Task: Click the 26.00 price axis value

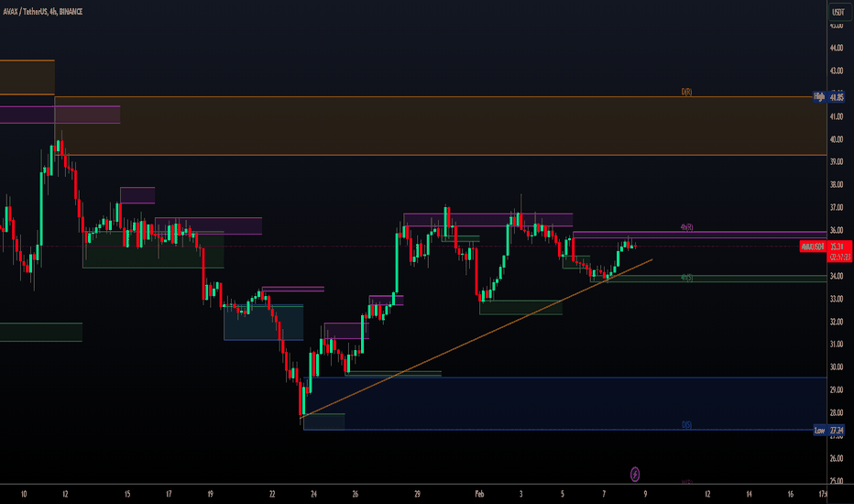Action: point(836,458)
